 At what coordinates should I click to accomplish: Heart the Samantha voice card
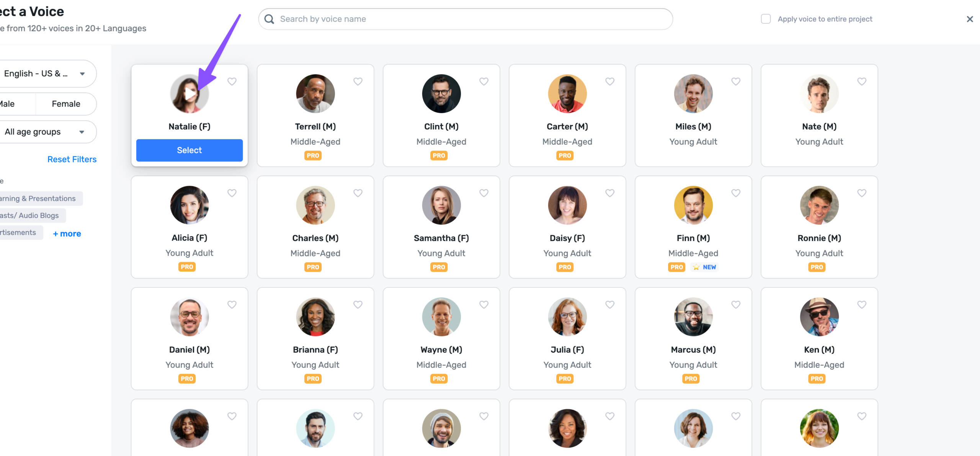point(484,193)
